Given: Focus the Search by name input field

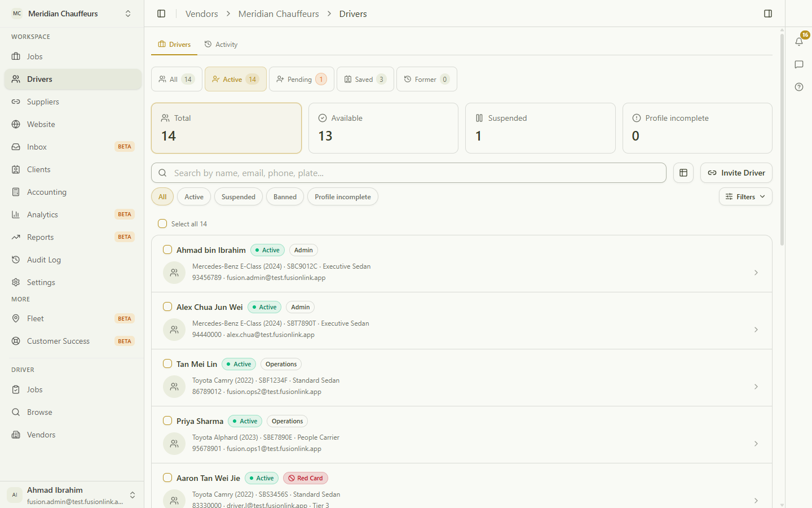Looking at the screenshot, I should point(409,173).
